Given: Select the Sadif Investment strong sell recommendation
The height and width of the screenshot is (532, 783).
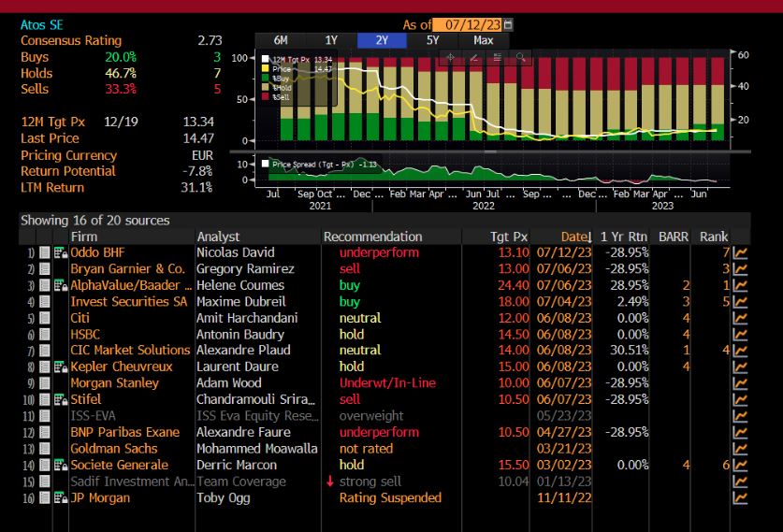Looking at the screenshot, I should 370,482.
